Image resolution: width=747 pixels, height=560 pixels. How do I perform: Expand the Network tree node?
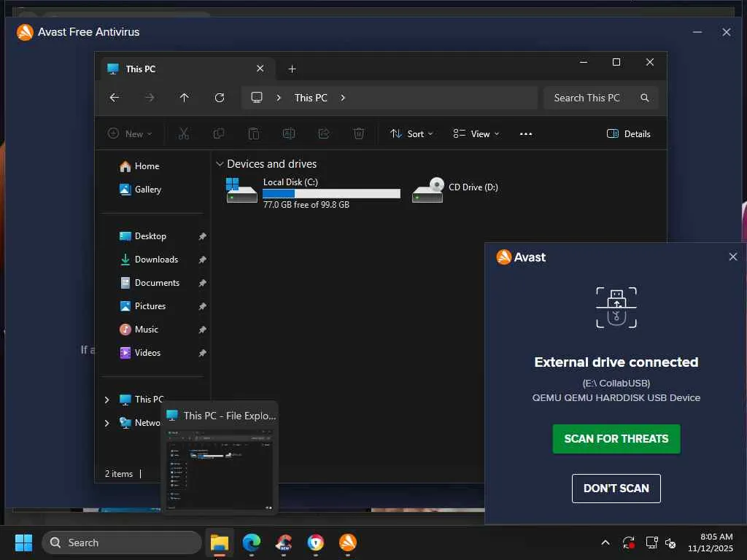(x=107, y=423)
